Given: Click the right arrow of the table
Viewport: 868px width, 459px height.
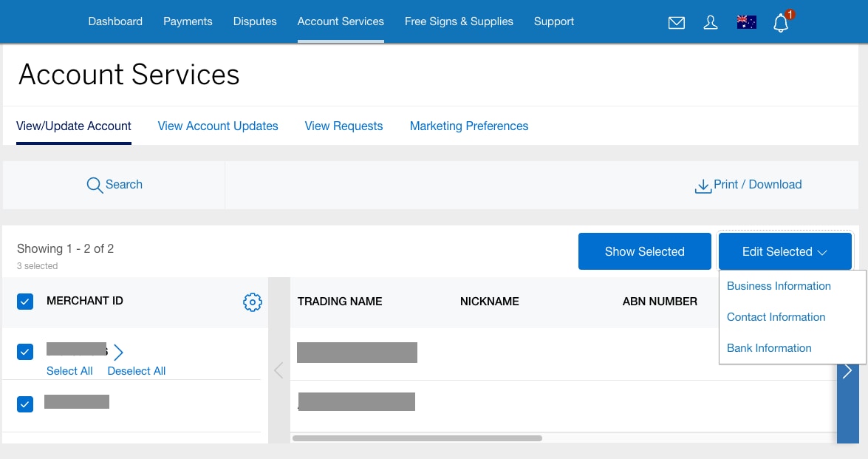Looking at the screenshot, I should point(847,371).
